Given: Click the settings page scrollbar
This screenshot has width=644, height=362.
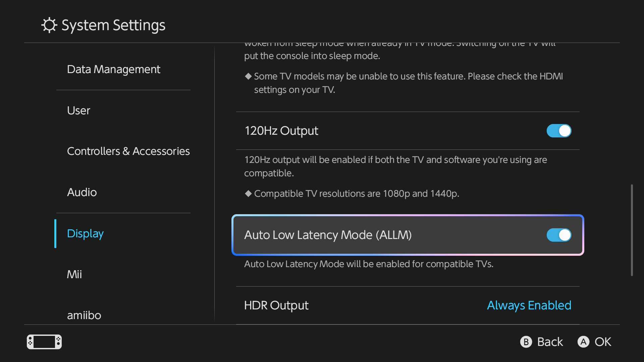Looking at the screenshot, I should 632,230.
